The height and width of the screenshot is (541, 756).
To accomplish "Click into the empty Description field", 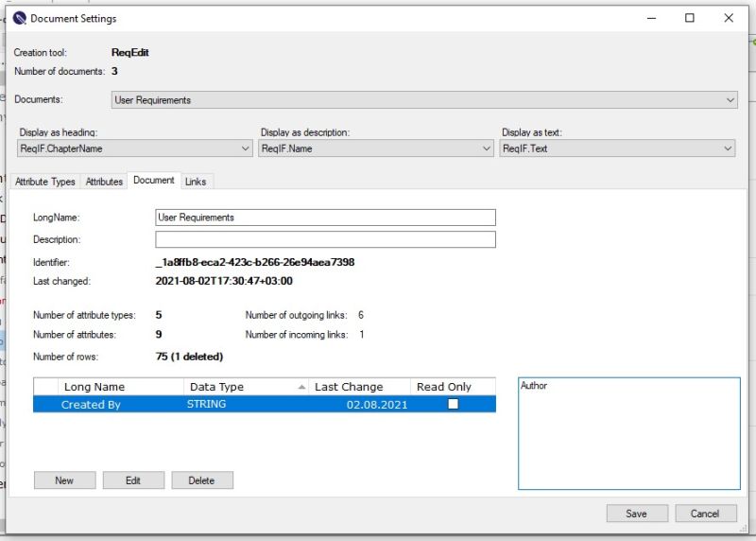I will 325,239.
